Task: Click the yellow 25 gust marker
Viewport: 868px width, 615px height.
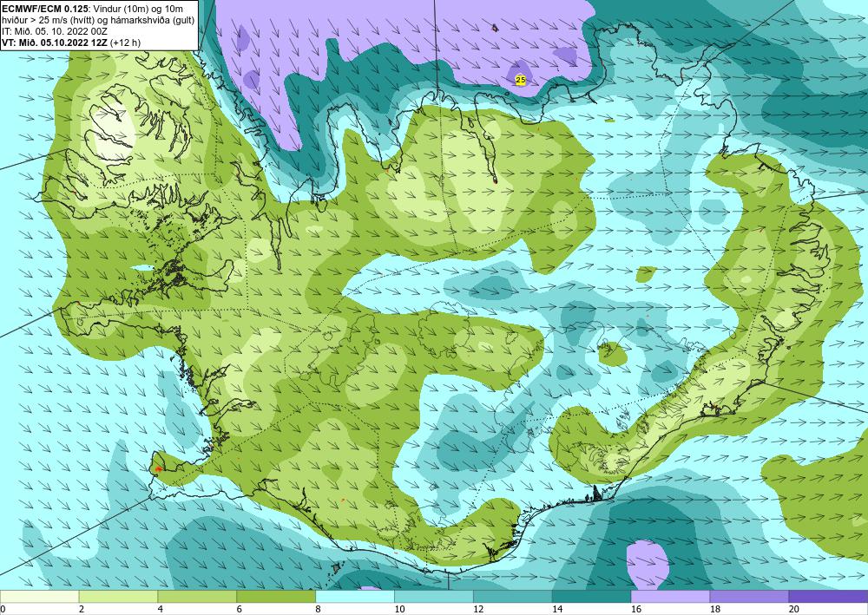Action: click(x=520, y=80)
